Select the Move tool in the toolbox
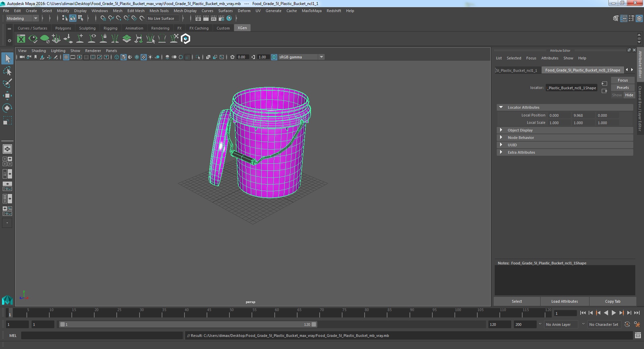 (x=7, y=96)
